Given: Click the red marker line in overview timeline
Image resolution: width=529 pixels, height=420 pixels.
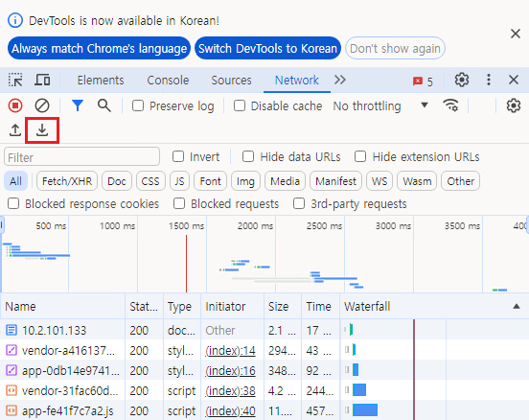Looking at the screenshot, I should tap(186, 264).
